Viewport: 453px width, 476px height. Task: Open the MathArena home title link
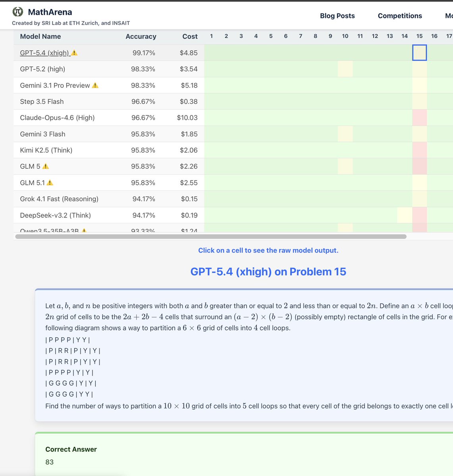point(50,12)
